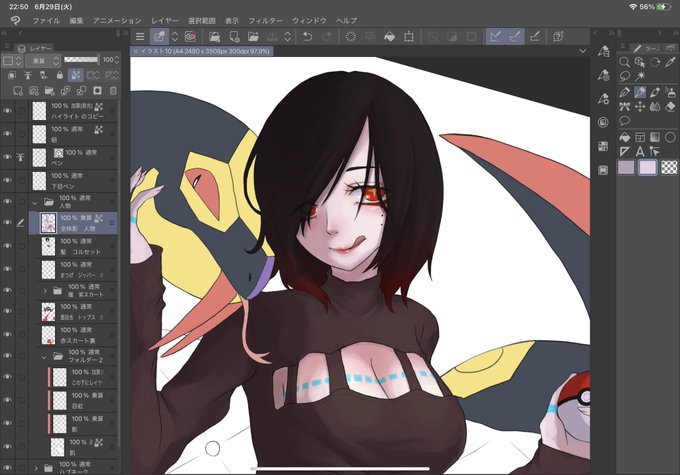The image size is (680, 475).
Task: Click the fill bucket icon in command bar
Action: [x=389, y=37]
